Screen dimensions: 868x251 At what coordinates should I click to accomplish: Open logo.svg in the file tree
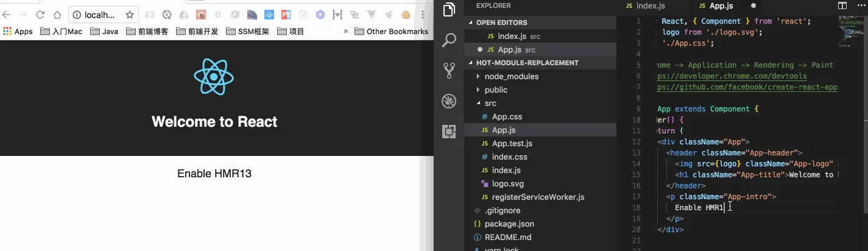click(540, 183)
